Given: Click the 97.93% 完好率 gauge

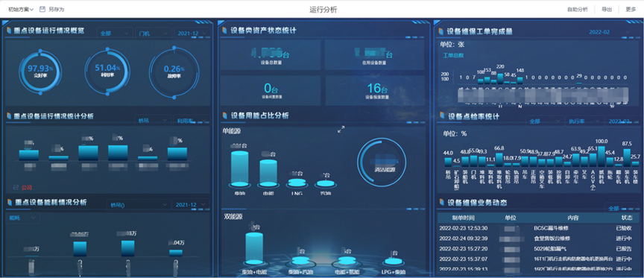Looking at the screenshot, I should 40,72.
